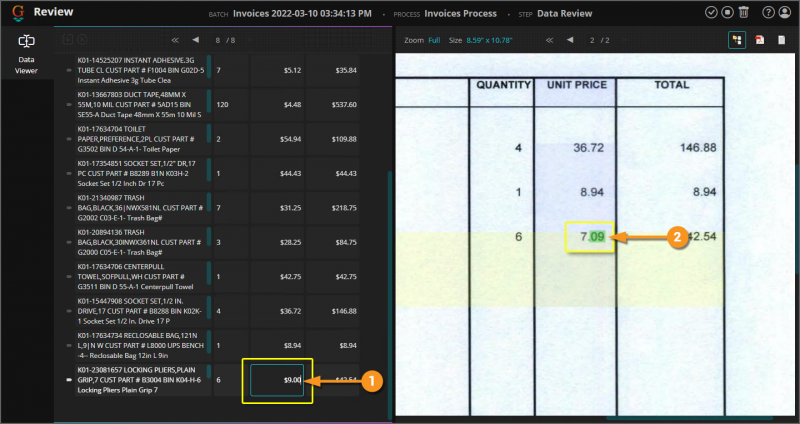
Task: Click total $146.88 cell in data grid
Action: pos(333,311)
